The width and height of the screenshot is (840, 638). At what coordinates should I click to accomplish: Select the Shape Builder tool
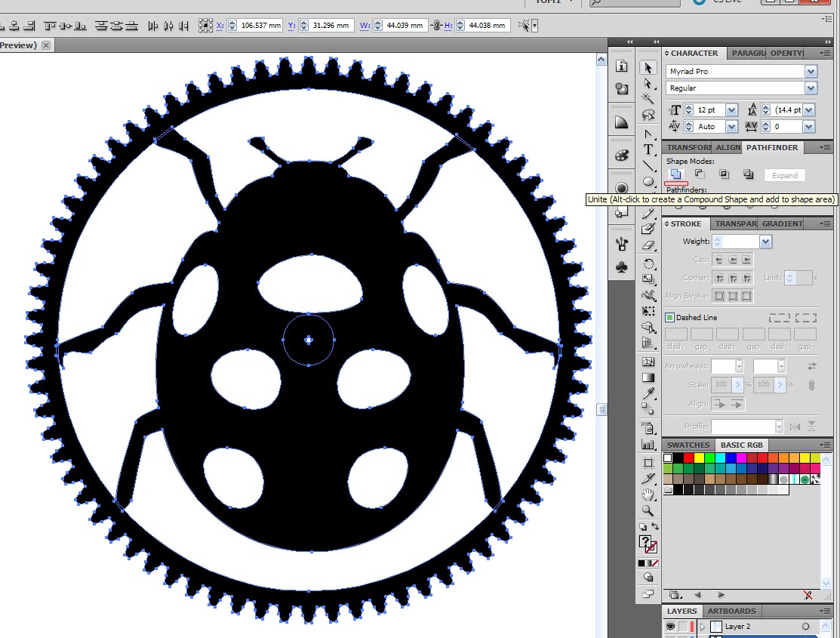coord(648,327)
